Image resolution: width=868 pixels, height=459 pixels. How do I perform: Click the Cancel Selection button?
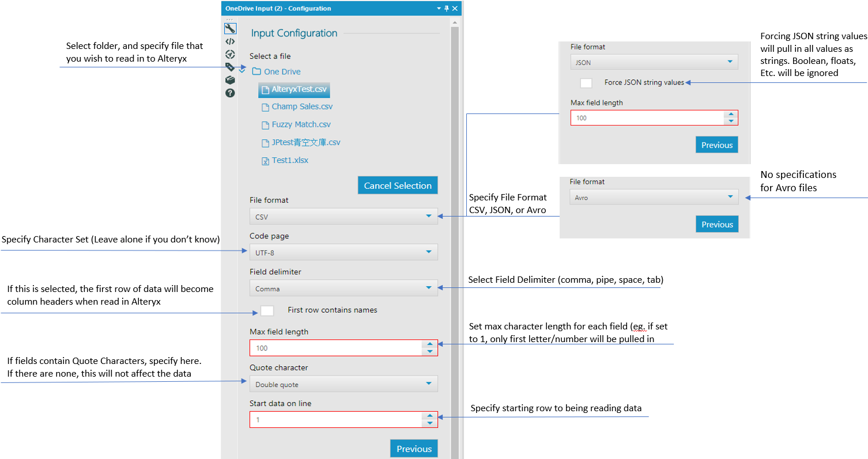pos(398,185)
